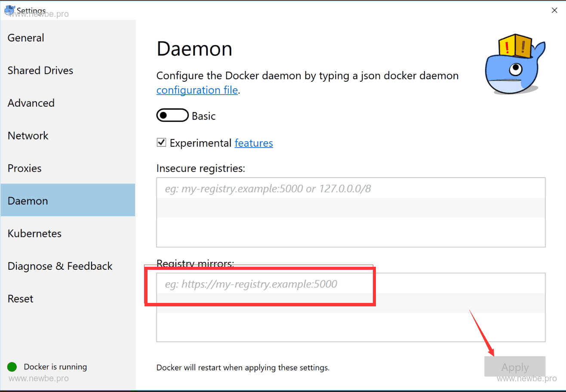Switch to Shared Drives section

click(x=40, y=71)
